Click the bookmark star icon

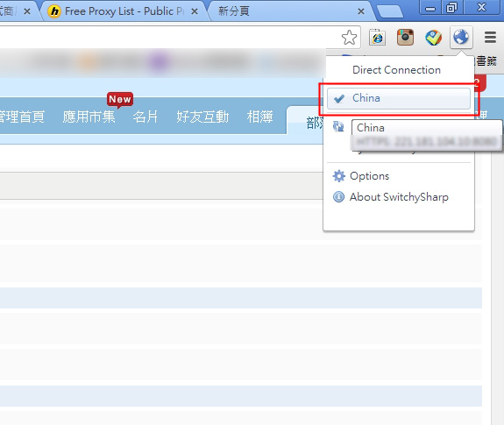(349, 38)
